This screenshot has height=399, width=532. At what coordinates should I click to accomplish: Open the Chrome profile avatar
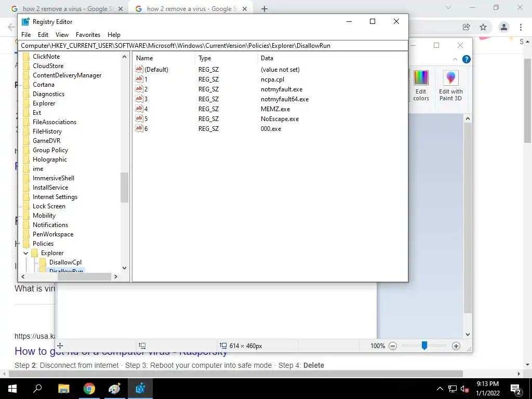tap(504, 27)
